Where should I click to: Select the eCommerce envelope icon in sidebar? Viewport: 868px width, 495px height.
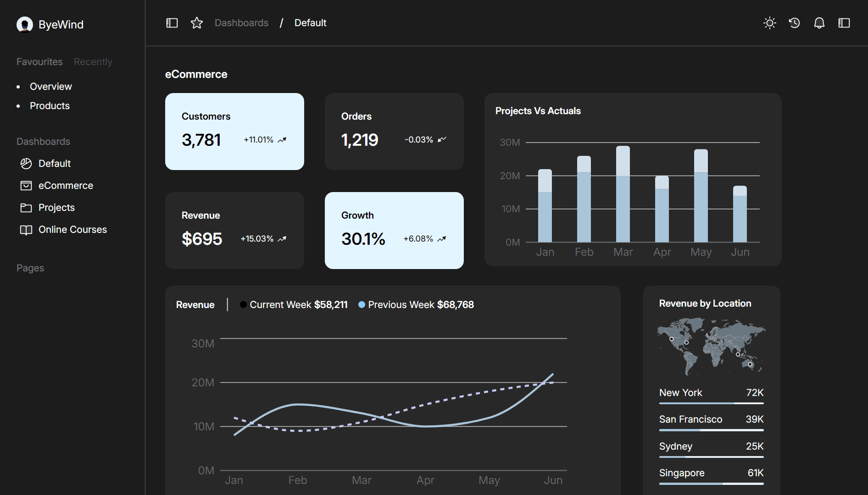26,185
